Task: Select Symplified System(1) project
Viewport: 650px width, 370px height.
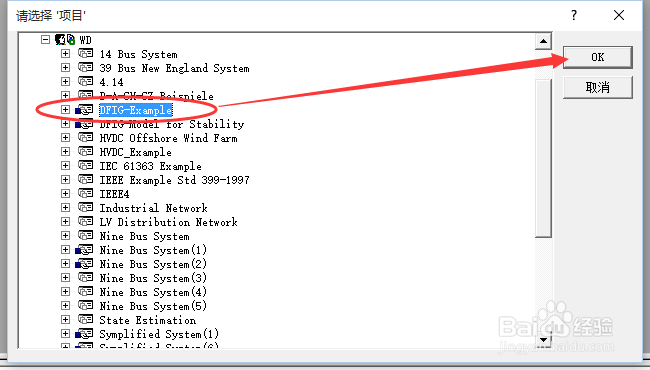Action: point(159,334)
